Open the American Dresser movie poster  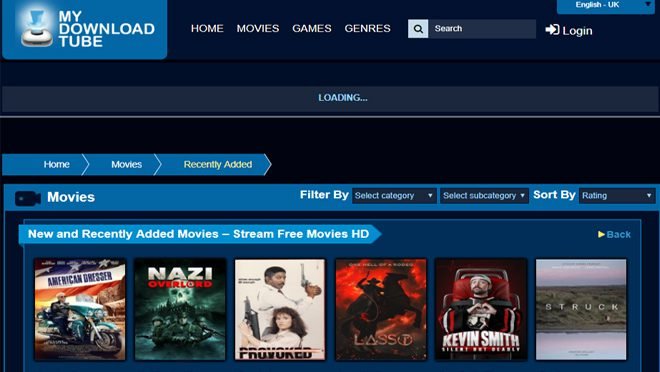80,310
